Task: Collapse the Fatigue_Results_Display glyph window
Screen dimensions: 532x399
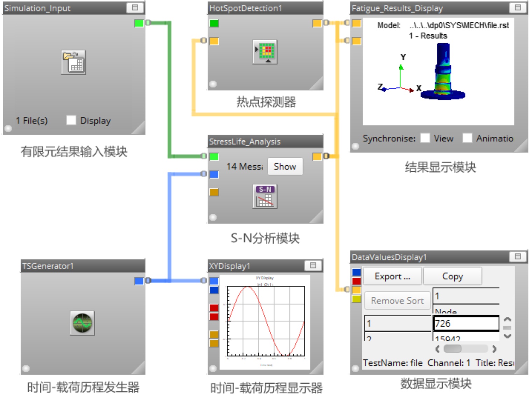Action: (x=518, y=8)
